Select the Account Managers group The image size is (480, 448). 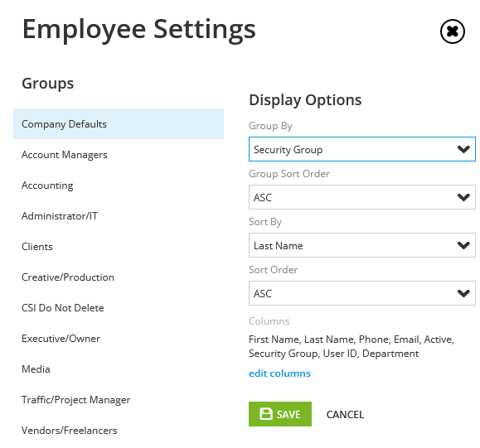119,155
